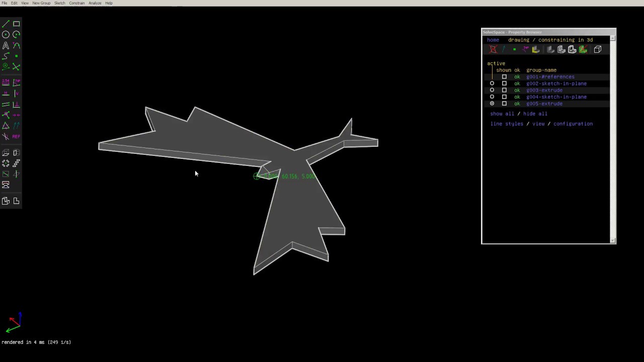The width and height of the screenshot is (644, 362).
Task: Select the rectangle sketch tool
Action: pos(16,24)
